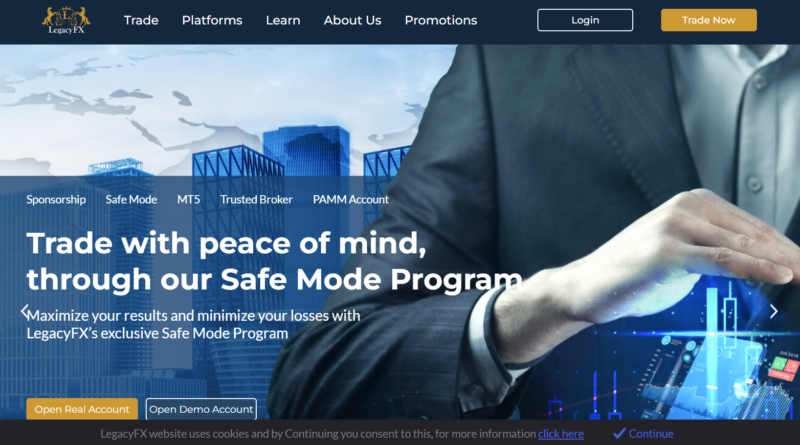Select the Promotions menu item

(441, 20)
